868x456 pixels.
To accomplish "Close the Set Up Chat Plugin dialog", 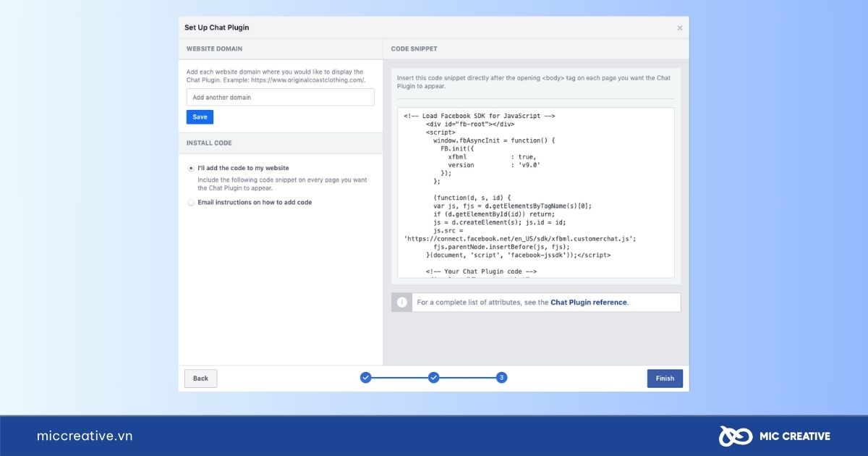I will click(x=679, y=28).
